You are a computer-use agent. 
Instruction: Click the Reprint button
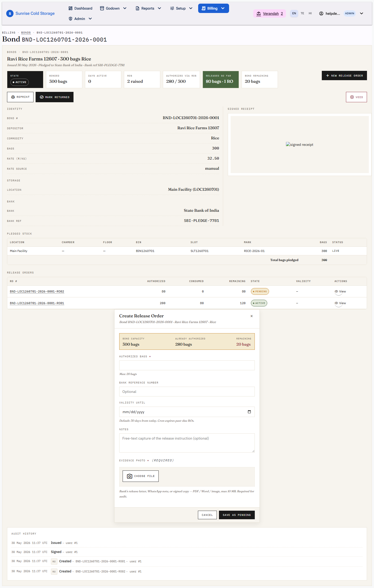pyautogui.click(x=20, y=97)
